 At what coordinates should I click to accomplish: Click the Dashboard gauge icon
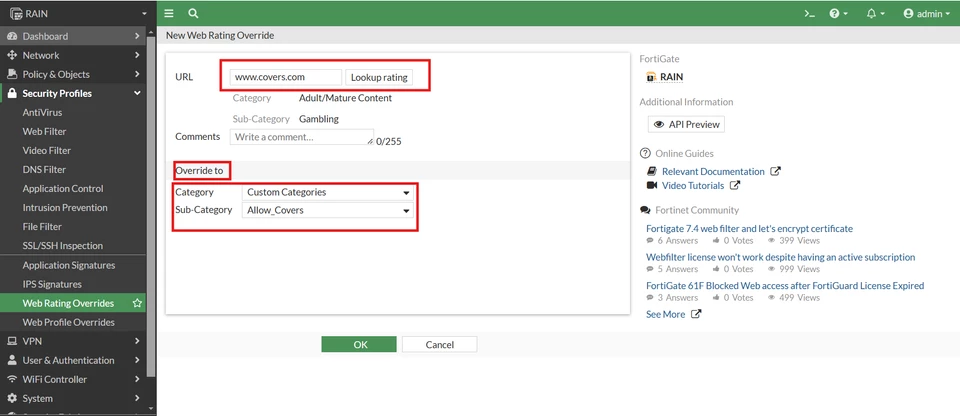12,36
